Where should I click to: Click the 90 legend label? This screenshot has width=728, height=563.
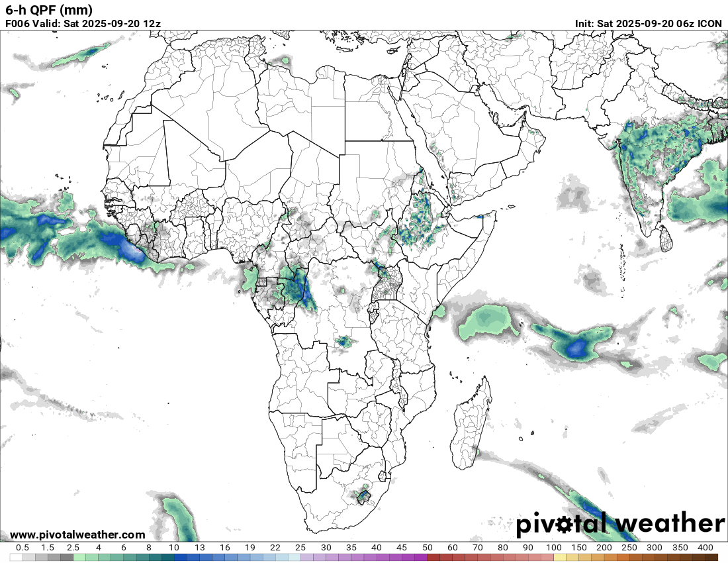(528, 548)
